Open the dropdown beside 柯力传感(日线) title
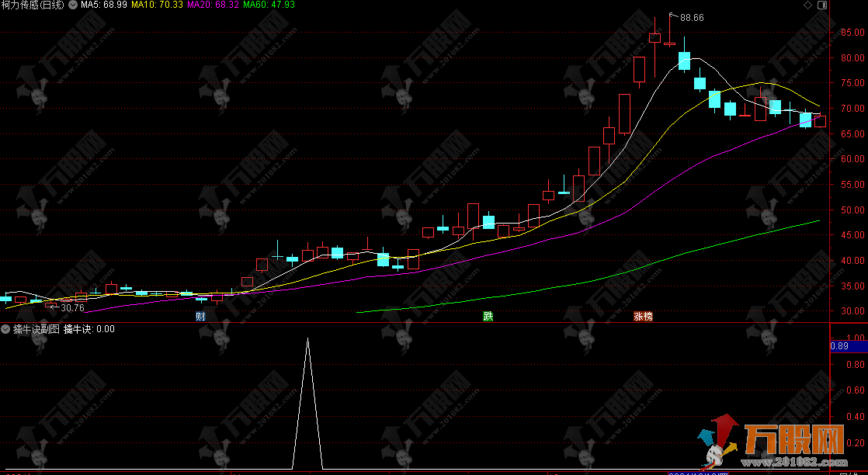 (x=73, y=5)
